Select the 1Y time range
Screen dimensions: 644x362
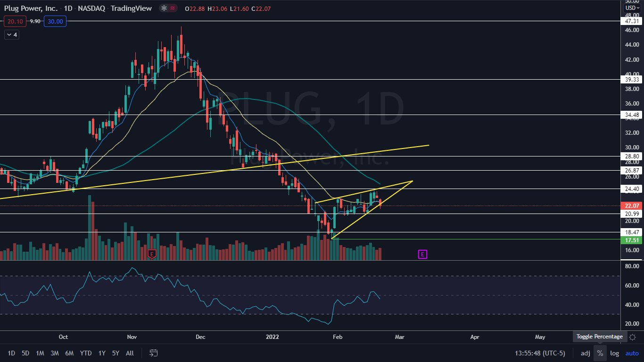coord(102,353)
